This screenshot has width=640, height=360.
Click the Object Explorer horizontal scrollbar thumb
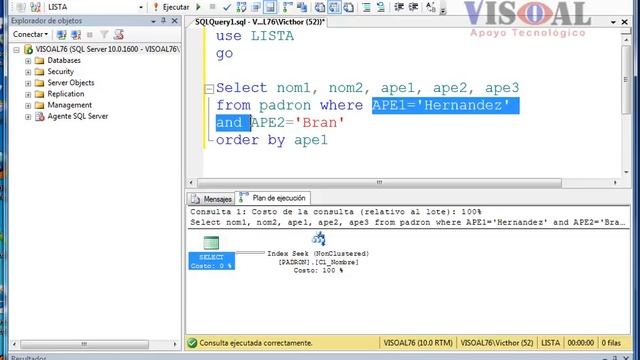(84, 344)
